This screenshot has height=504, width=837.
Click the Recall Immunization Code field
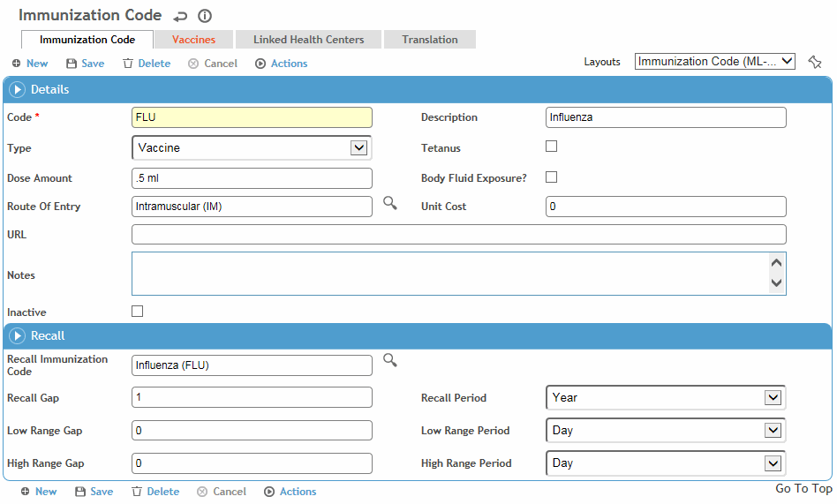[x=252, y=365]
